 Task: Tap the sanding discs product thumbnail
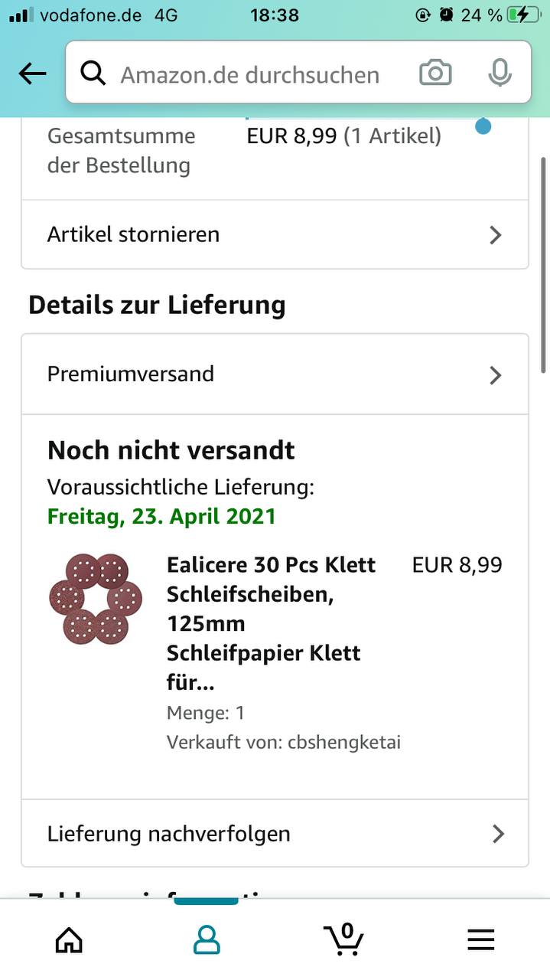96,599
